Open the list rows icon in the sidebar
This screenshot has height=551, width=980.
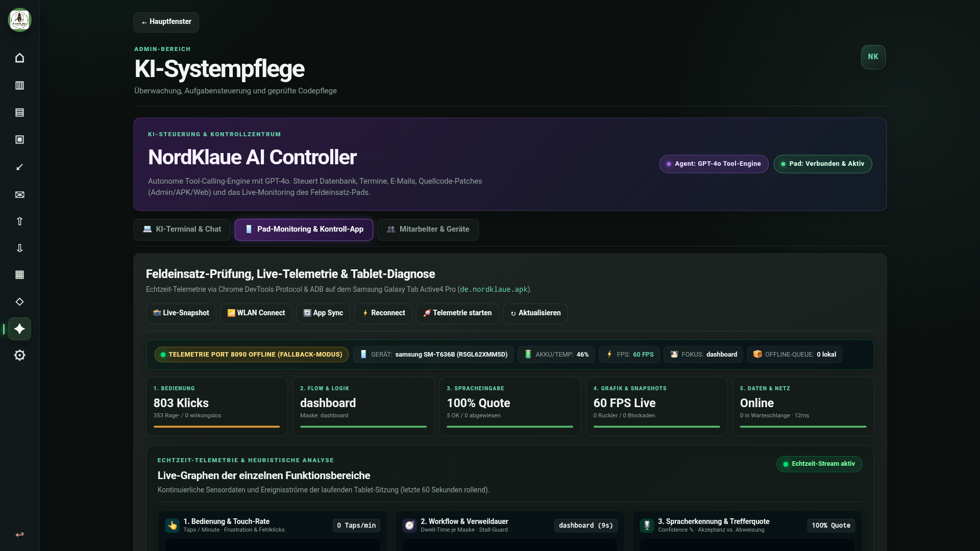click(19, 112)
